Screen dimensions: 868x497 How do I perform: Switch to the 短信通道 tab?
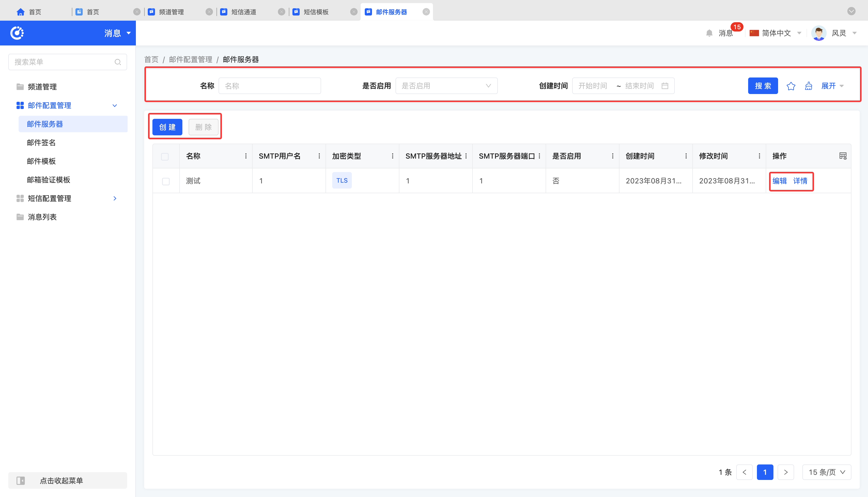244,12
